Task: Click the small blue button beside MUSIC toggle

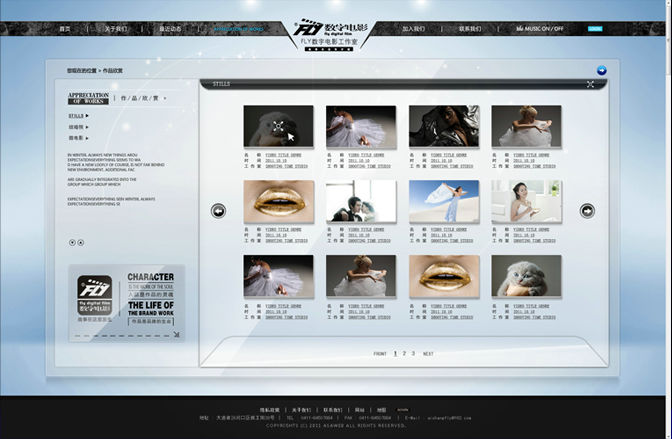Action: [595, 29]
